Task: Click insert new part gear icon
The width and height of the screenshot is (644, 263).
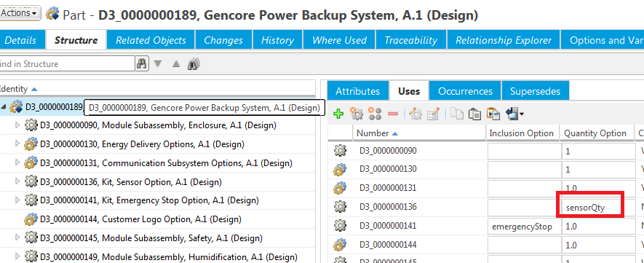Action: coord(356,114)
